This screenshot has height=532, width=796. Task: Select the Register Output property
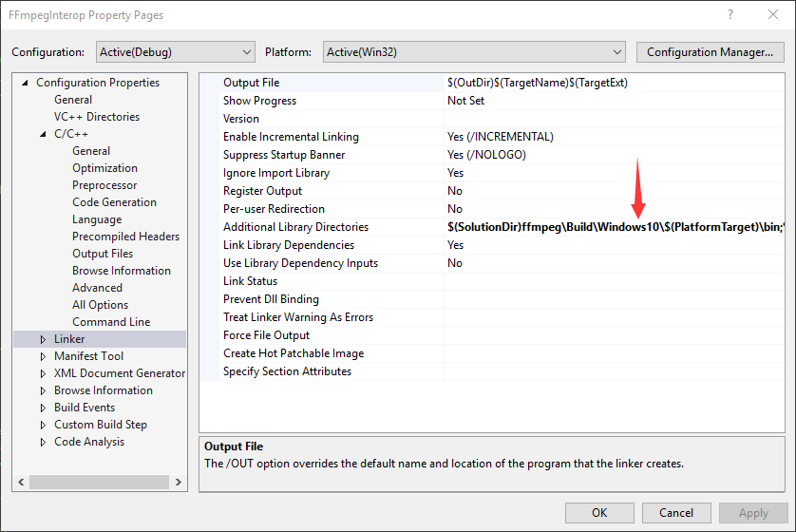click(262, 191)
